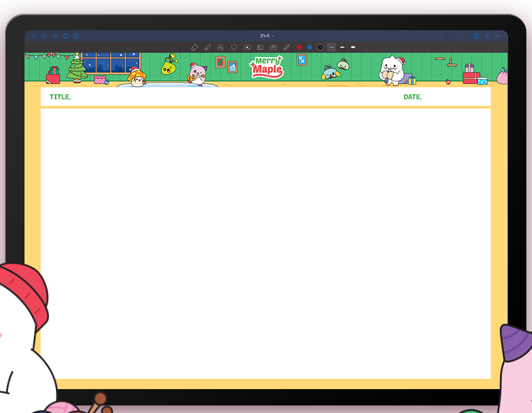The image size is (532, 413).
Task: Select the Elements sticker tool
Action: click(247, 47)
